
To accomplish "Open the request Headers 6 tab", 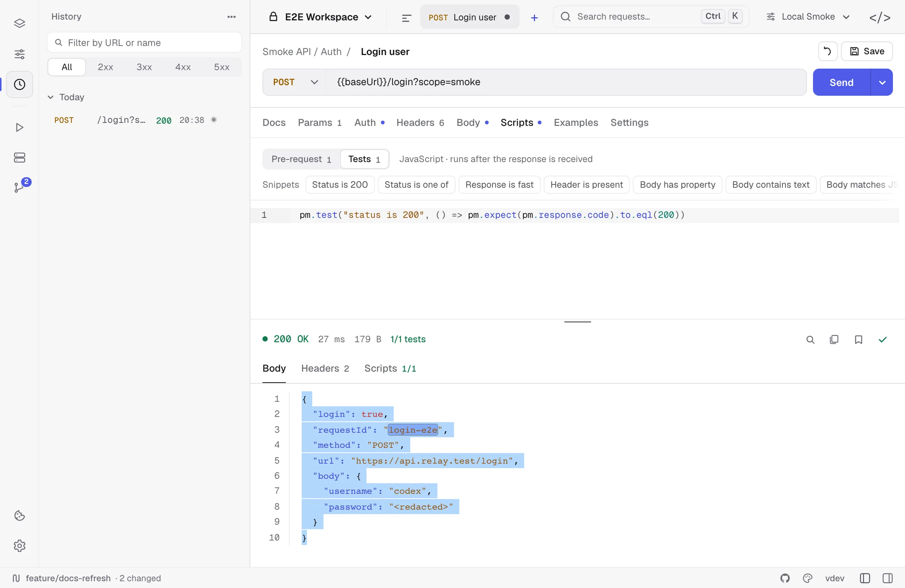I will (420, 123).
